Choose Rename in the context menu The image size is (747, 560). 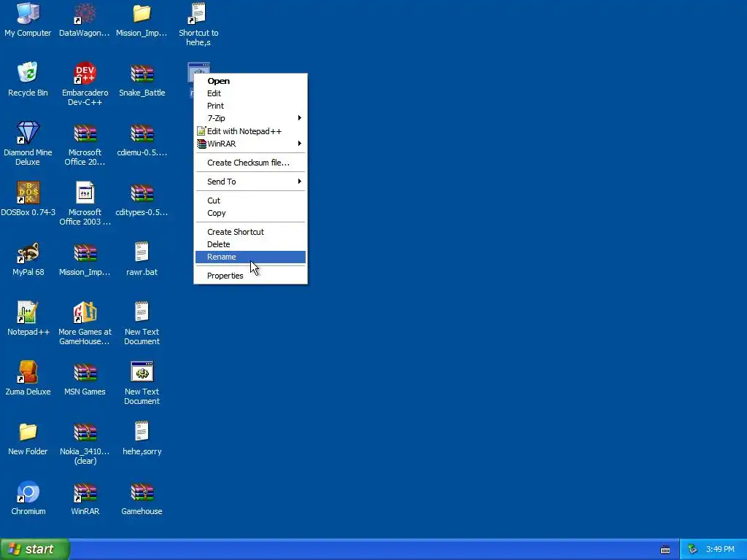[x=251, y=257]
